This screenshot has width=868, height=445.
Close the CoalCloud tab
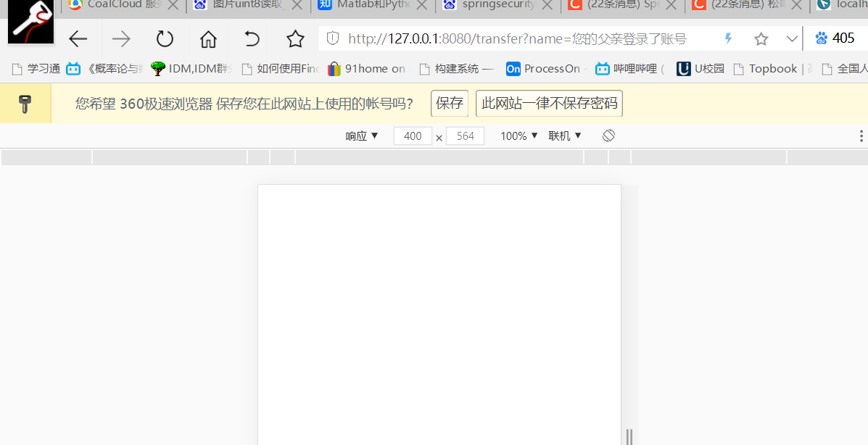173,6
